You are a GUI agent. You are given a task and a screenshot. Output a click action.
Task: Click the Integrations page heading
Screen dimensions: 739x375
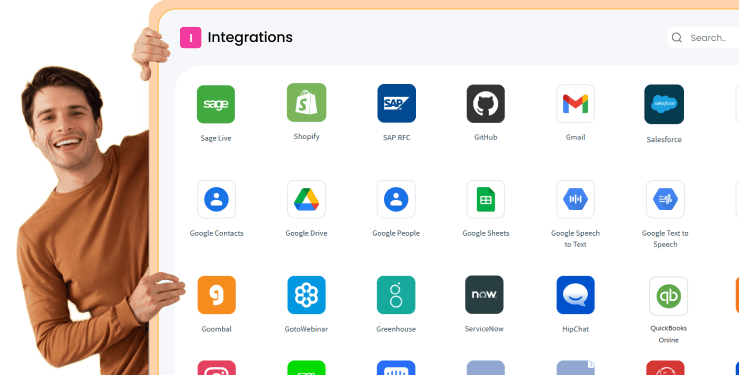(250, 37)
